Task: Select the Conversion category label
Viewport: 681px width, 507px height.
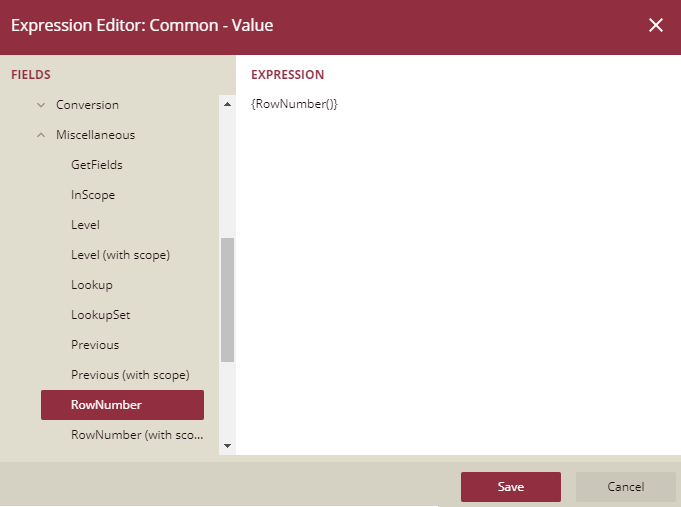Action: (x=87, y=105)
